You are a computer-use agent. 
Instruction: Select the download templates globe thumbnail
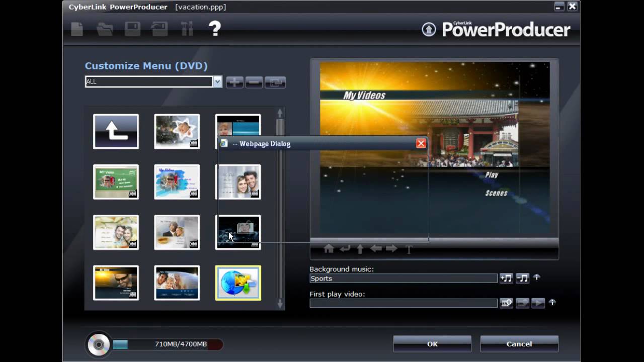[x=238, y=283]
